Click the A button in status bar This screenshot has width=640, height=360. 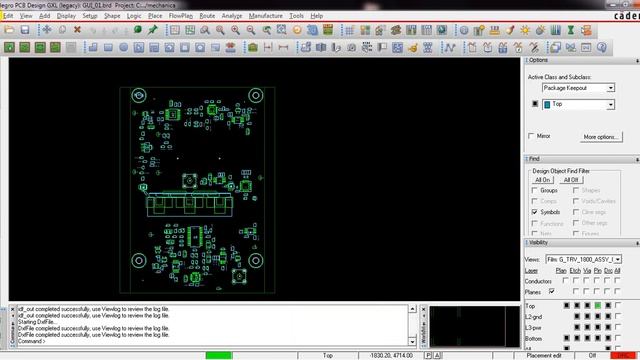click(x=437, y=356)
